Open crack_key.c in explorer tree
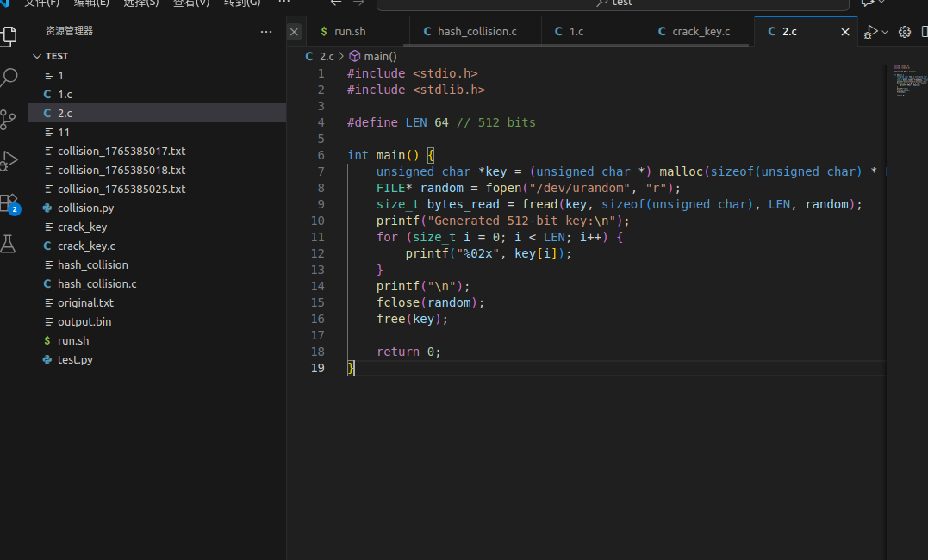 pyautogui.click(x=158, y=246)
